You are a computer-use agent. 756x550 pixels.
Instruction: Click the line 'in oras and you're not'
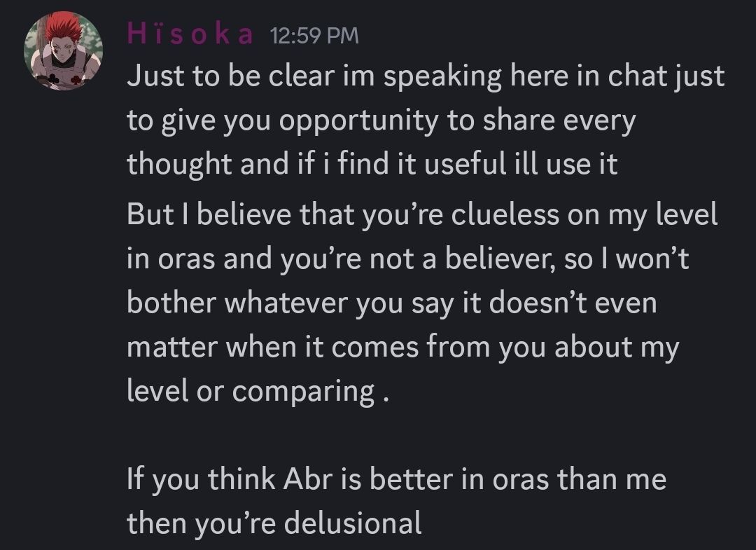[x=408, y=260]
